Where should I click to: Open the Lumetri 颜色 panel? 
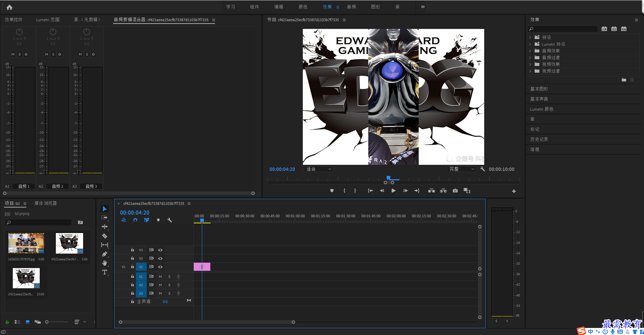pos(541,109)
